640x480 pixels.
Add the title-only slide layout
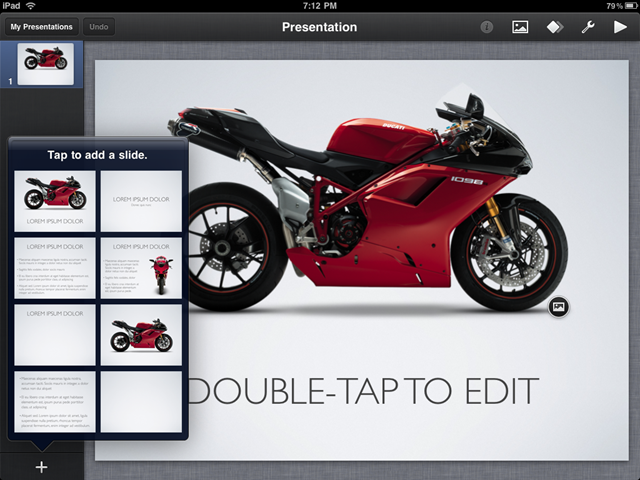click(55, 335)
